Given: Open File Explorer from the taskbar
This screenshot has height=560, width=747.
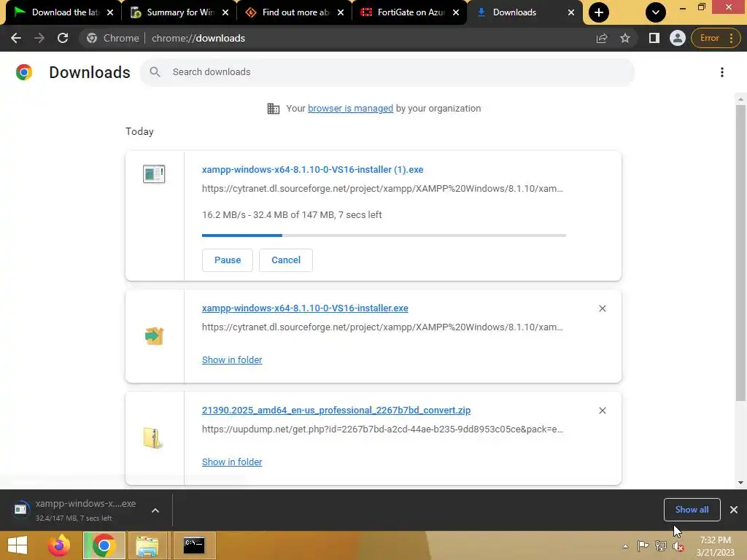Looking at the screenshot, I should [147, 545].
